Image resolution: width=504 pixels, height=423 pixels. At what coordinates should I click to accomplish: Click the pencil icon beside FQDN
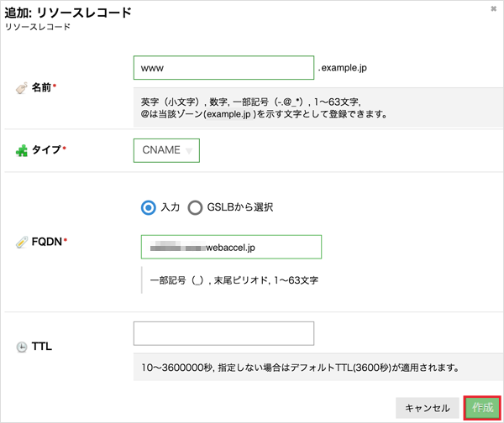pos(21,242)
